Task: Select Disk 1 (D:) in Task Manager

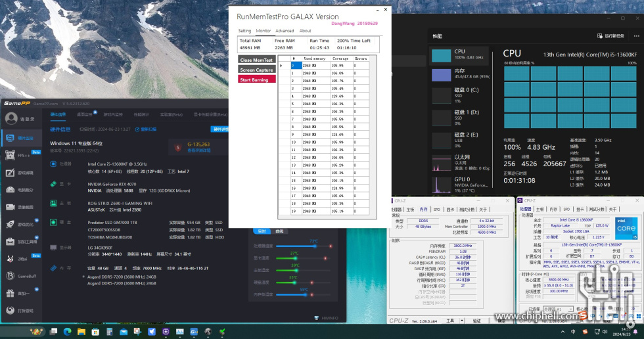Action: pos(459,118)
